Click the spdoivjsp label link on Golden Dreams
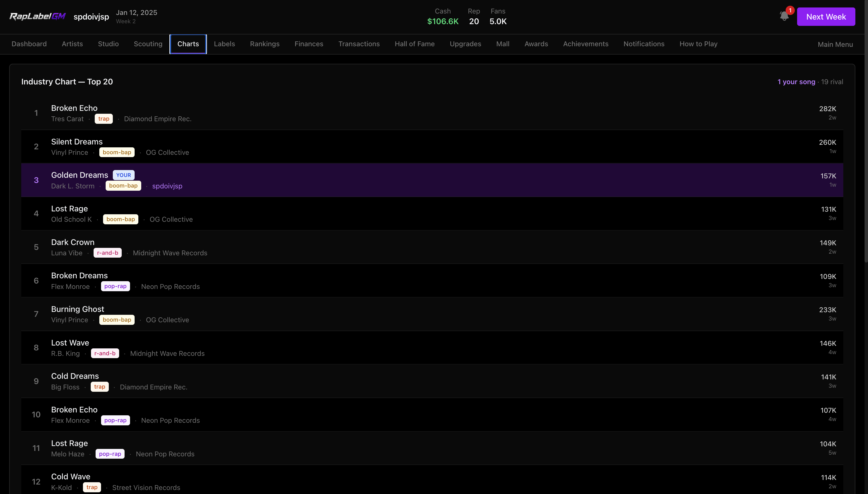The height and width of the screenshot is (494, 868). 167,186
